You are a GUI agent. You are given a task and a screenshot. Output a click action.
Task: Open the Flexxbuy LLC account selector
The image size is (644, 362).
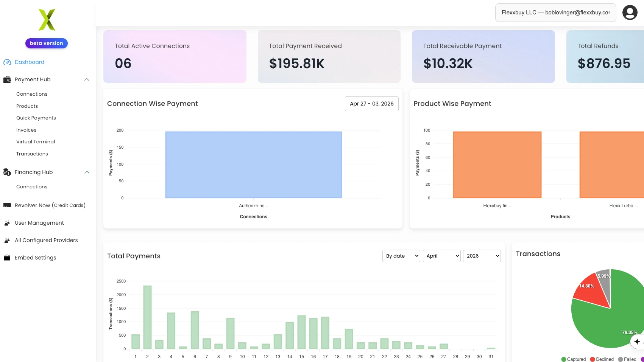point(556,12)
